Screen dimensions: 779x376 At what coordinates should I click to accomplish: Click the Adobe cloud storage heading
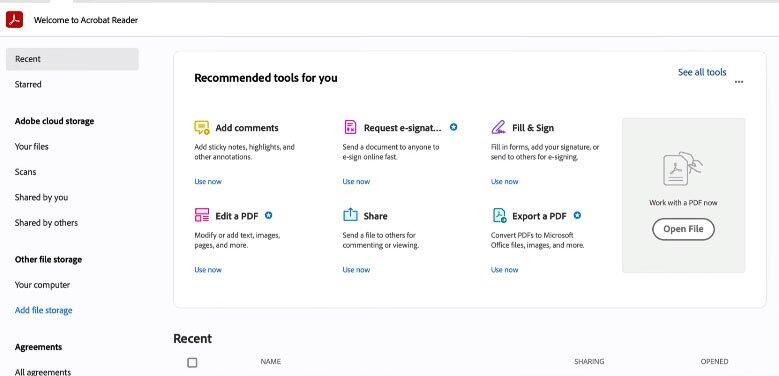tap(54, 121)
